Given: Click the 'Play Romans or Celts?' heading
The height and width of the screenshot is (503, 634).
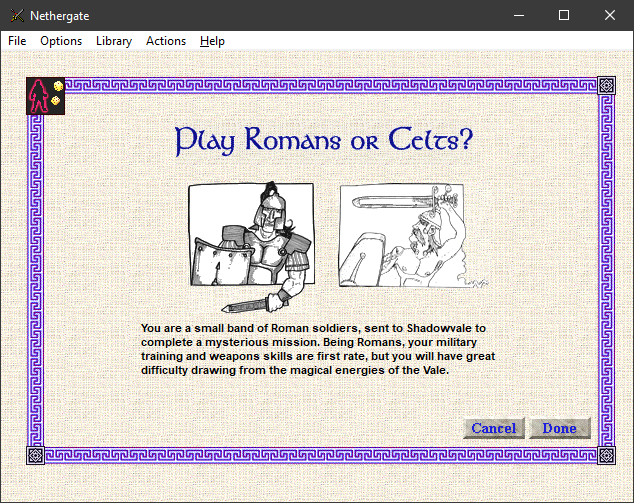Looking at the screenshot, I should click(x=324, y=141).
